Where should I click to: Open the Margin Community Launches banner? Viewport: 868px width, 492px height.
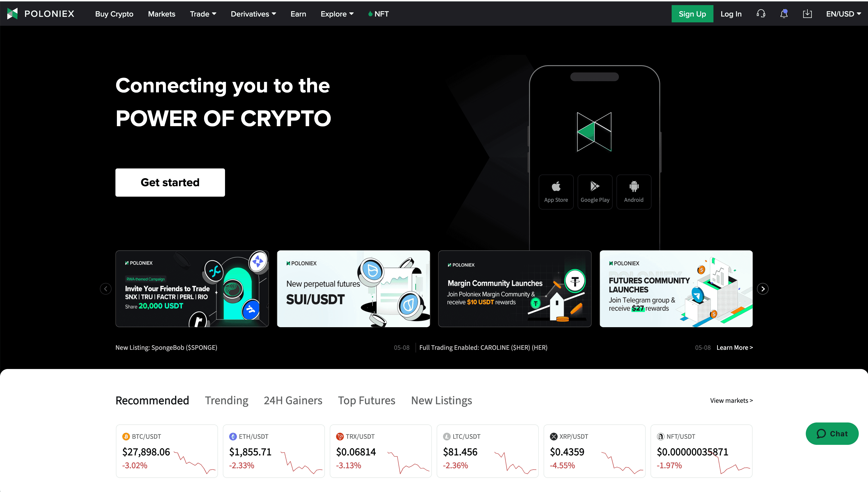(x=515, y=289)
